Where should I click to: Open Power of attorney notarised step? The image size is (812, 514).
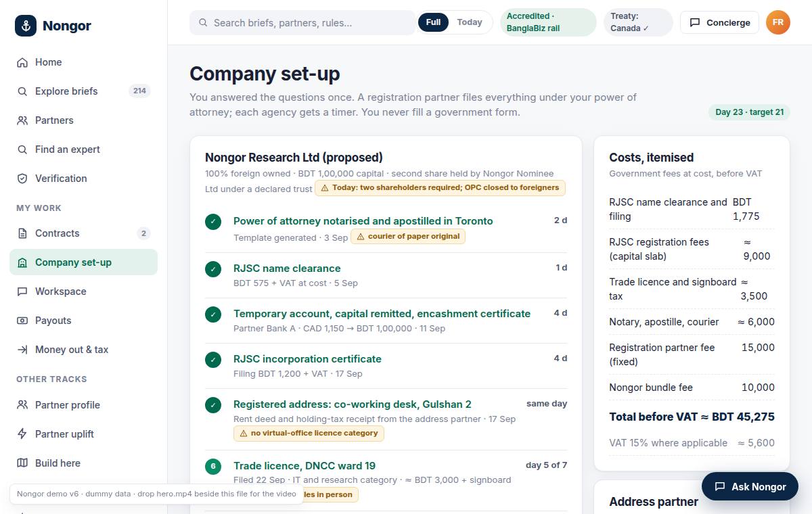pyautogui.click(x=363, y=221)
